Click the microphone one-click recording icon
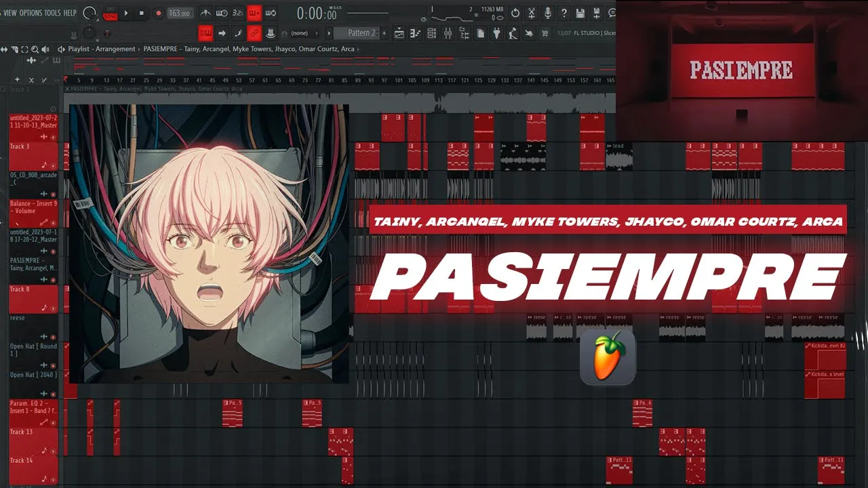The height and width of the screenshot is (488, 868). [548, 13]
